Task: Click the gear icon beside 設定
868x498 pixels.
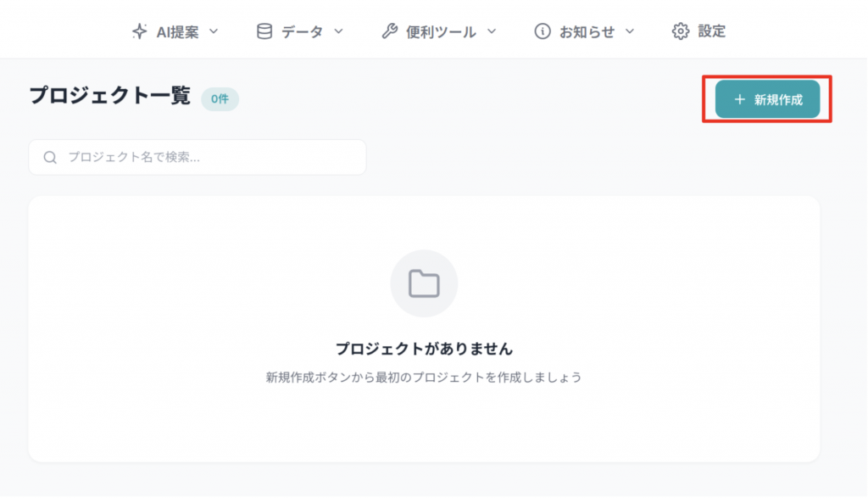Action: coord(680,31)
